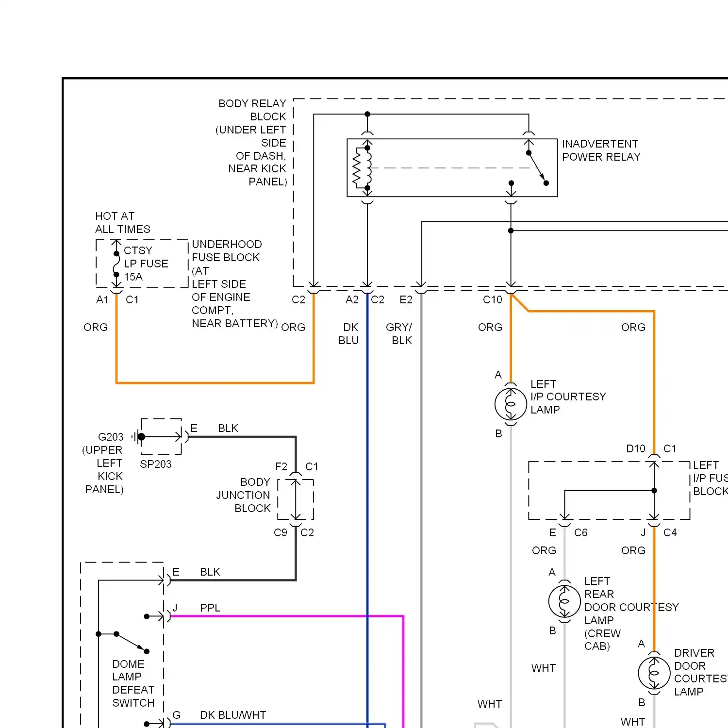Image resolution: width=728 pixels, height=728 pixels.
Task: Click the D10 connector label
Action: click(636, 448)
